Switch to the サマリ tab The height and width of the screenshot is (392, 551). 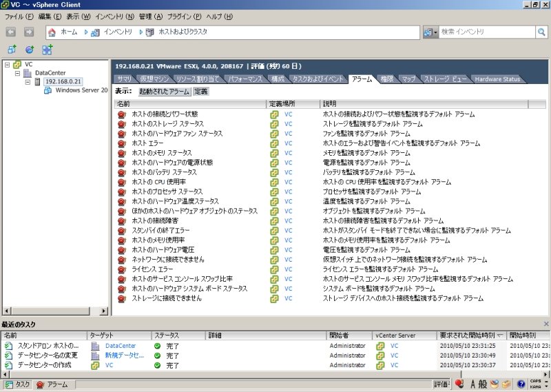coord(125,79)
